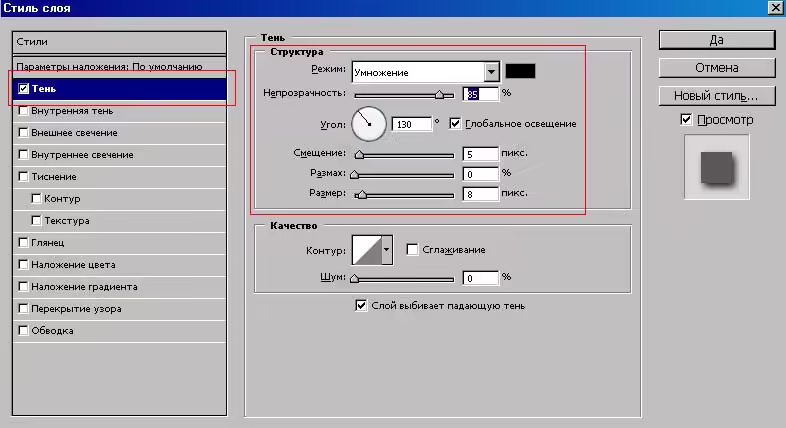This screenshot has height=428, width=786.
Task: Focus the Размер pixel field
Action: (481, 194)
